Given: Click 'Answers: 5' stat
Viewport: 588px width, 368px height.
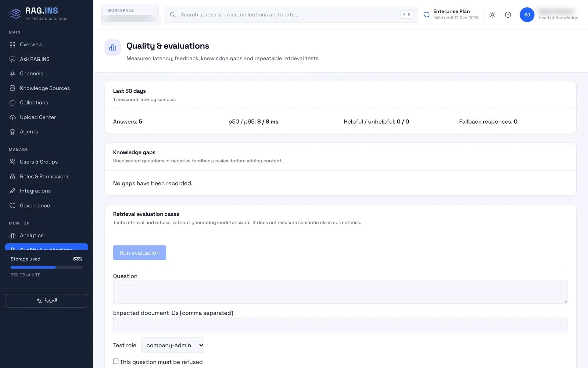Looking at the screenshot, I should pyautogui.click(x=128, y=122).
